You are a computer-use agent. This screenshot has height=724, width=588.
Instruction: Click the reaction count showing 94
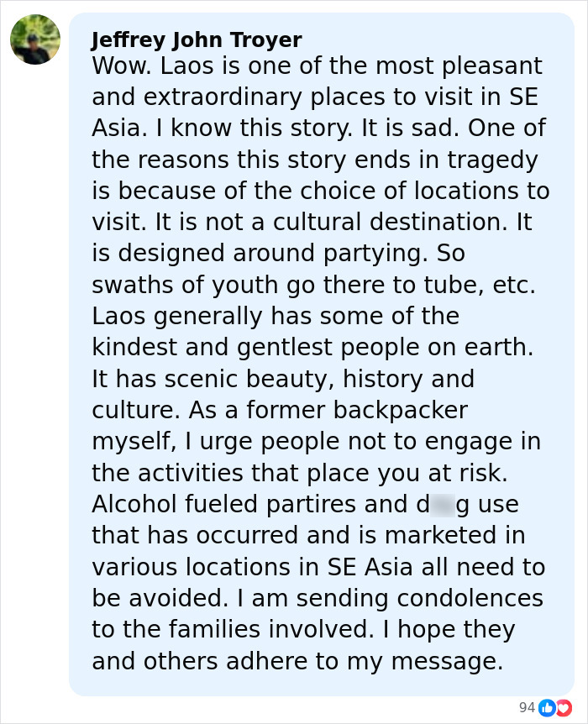pyautogui.click(x=528, y=708)
